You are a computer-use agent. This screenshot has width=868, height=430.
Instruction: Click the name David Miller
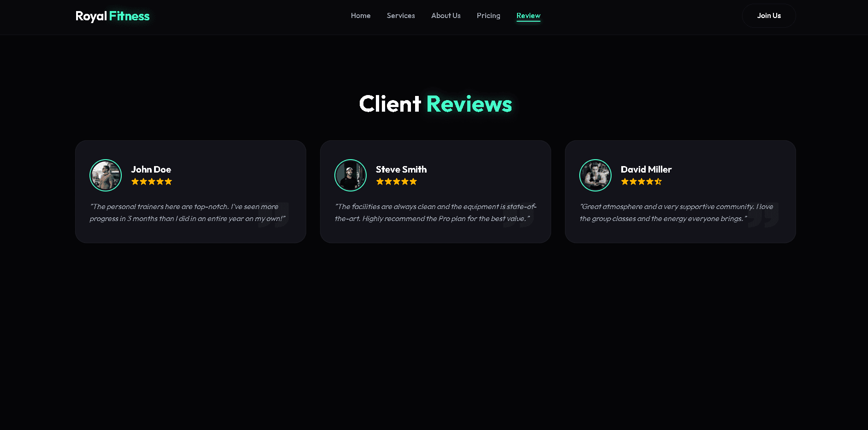(x=646, y=169)
